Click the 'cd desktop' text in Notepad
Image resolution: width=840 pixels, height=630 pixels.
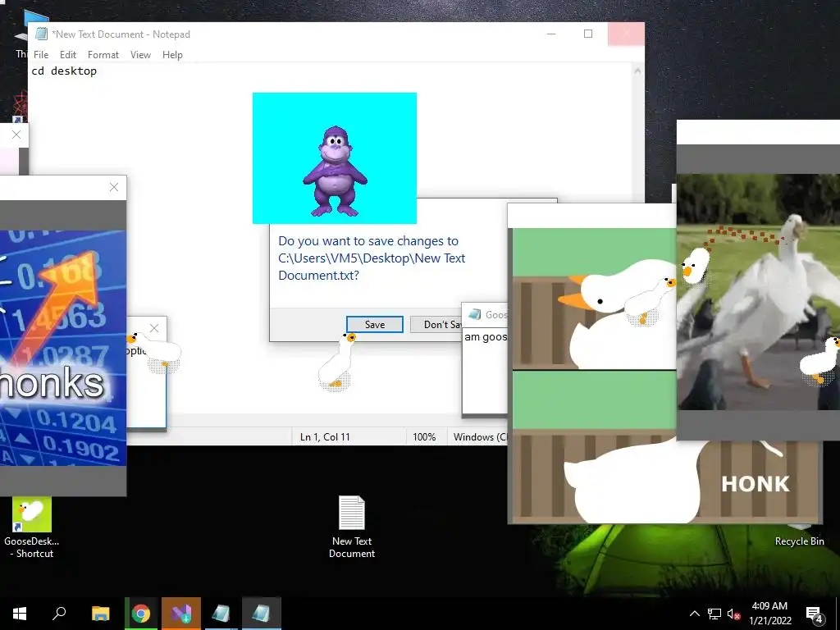point(64,71)
